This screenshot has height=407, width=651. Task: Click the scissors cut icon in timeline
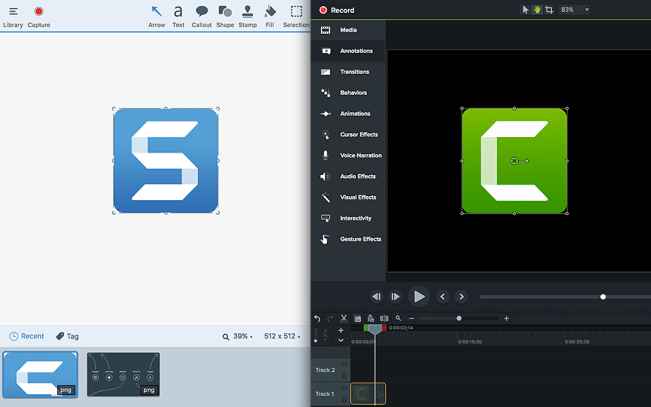343,318
